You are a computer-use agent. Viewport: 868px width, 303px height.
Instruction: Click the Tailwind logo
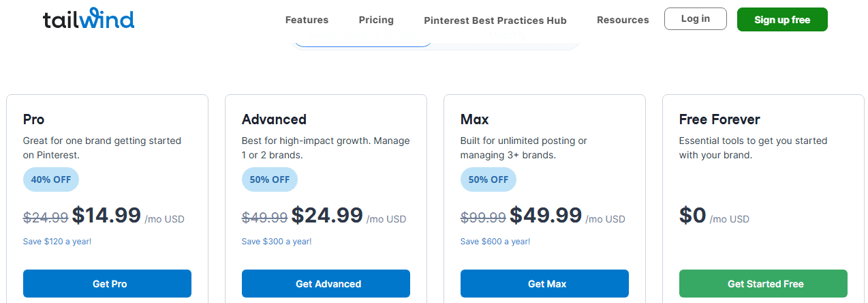pyautogui.click(x=89, y=19)
